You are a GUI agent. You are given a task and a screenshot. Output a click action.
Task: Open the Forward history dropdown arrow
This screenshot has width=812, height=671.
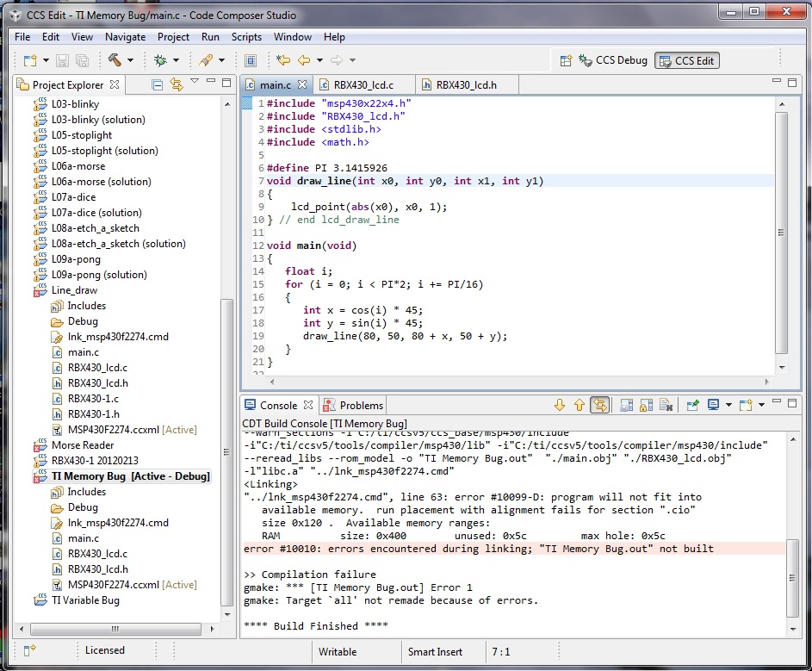[352, 60]
